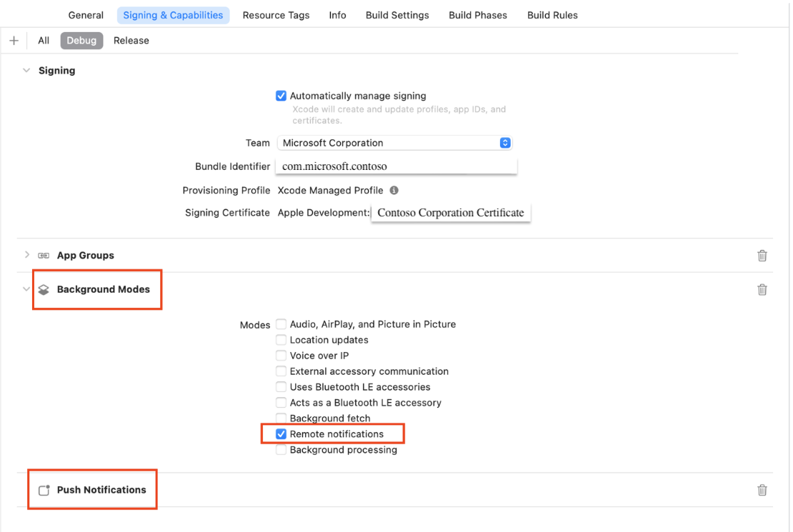
Task: Remove Push Notifications with its trash icon
Action: (x=762, y=490)
